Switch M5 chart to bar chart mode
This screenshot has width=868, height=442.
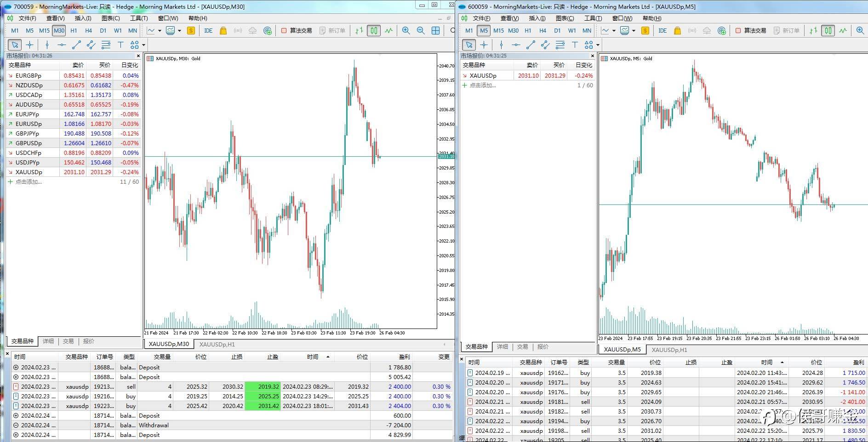click(x=813, y=30)
